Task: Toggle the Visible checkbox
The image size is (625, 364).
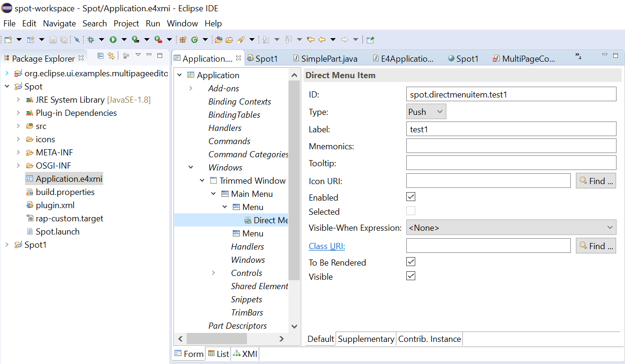Action: point(411,276)
